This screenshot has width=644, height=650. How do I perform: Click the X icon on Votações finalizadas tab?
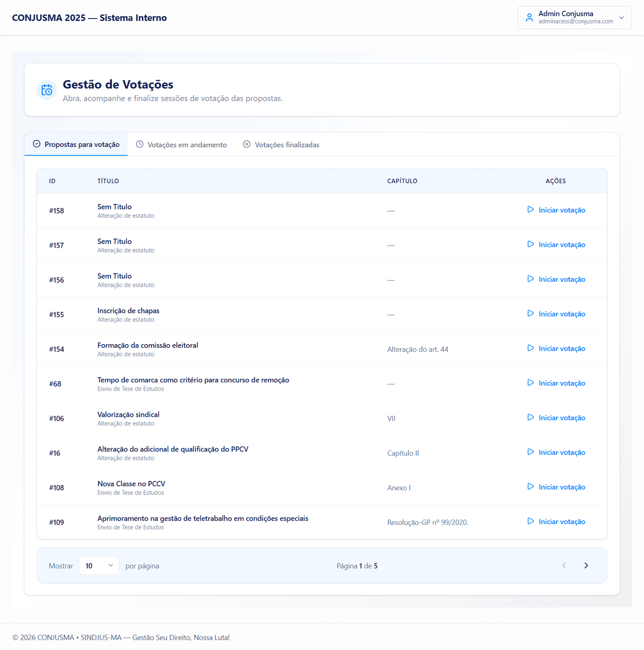pos(247,144)
